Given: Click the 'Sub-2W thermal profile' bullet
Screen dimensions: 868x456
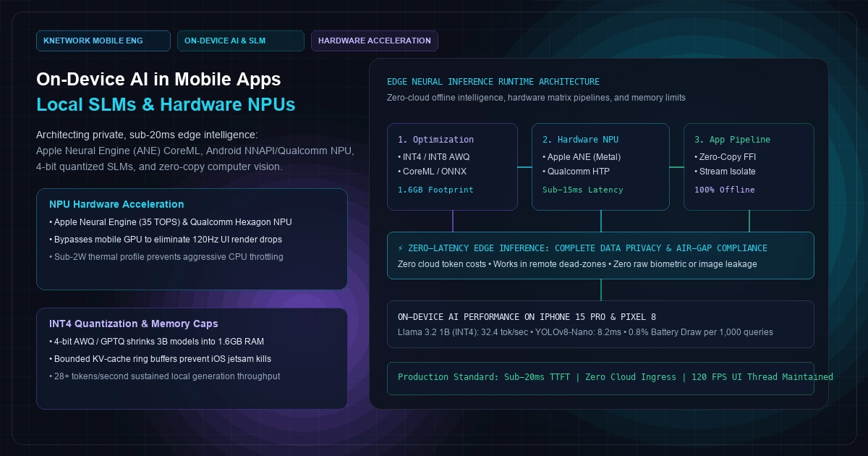Looking at the screenshot, I should tap(166, 257).
